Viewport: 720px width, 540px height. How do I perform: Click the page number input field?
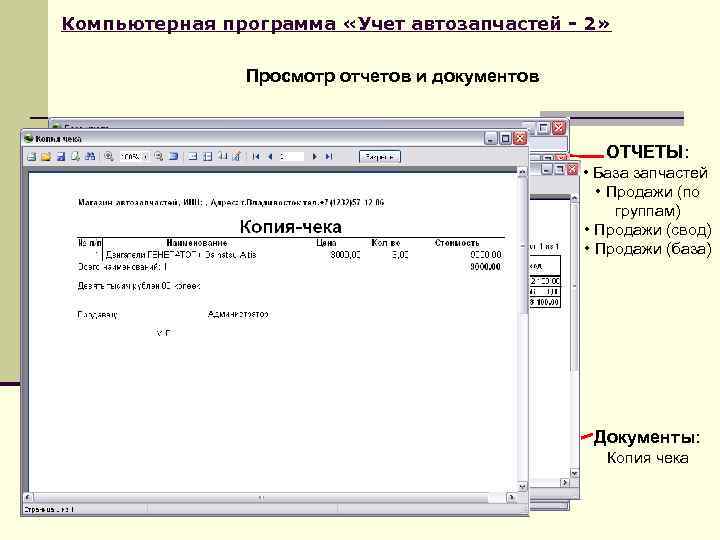tap(291, 157)
